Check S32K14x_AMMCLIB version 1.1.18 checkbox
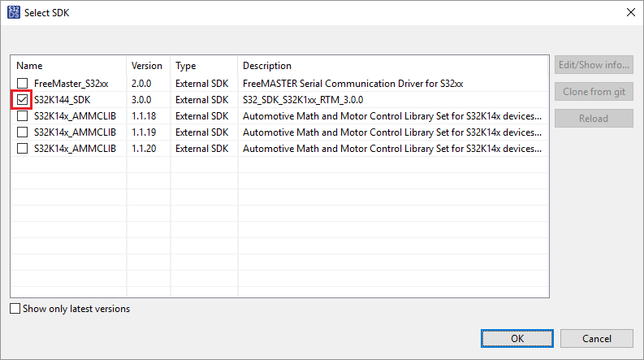Image resolution: width=644 pixels, height=360 pixels. (x=23, y=116)
